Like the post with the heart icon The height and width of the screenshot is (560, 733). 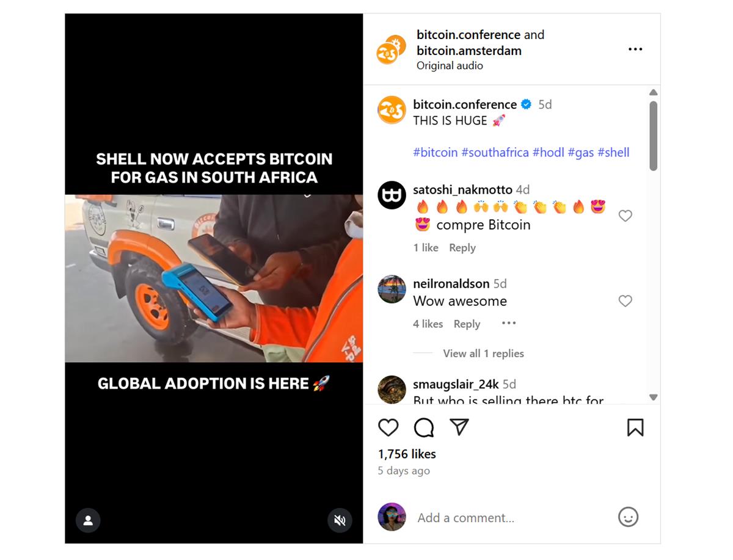(388, 427)
